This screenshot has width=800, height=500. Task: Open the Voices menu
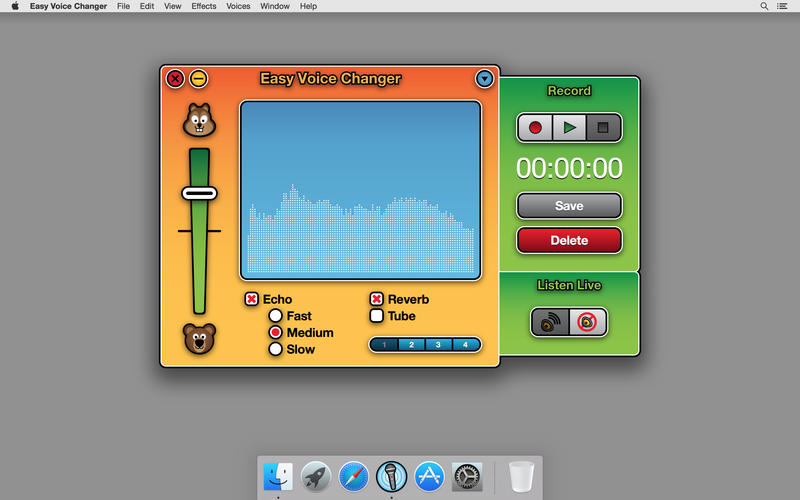pyautogui.click(x=238, y=6)
